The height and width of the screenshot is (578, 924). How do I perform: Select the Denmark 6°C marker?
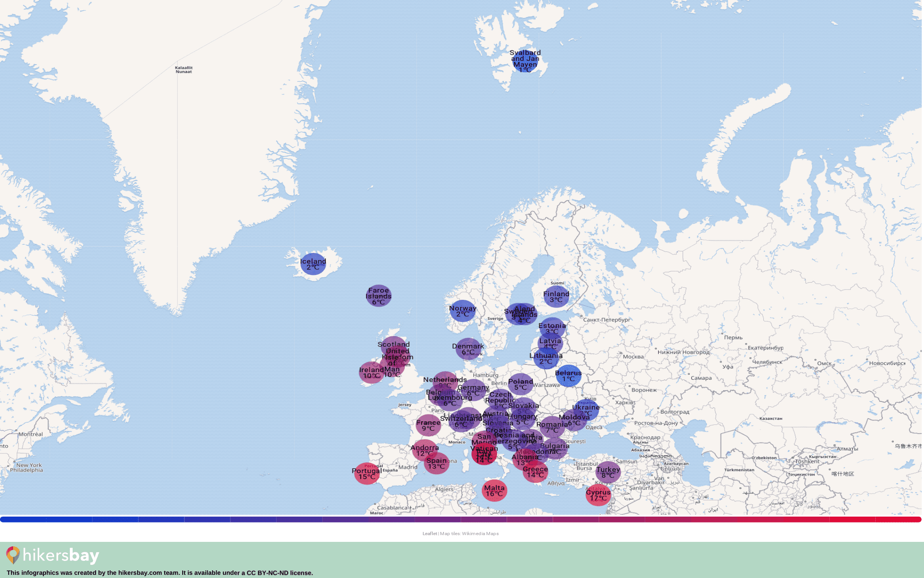(468, 349)
